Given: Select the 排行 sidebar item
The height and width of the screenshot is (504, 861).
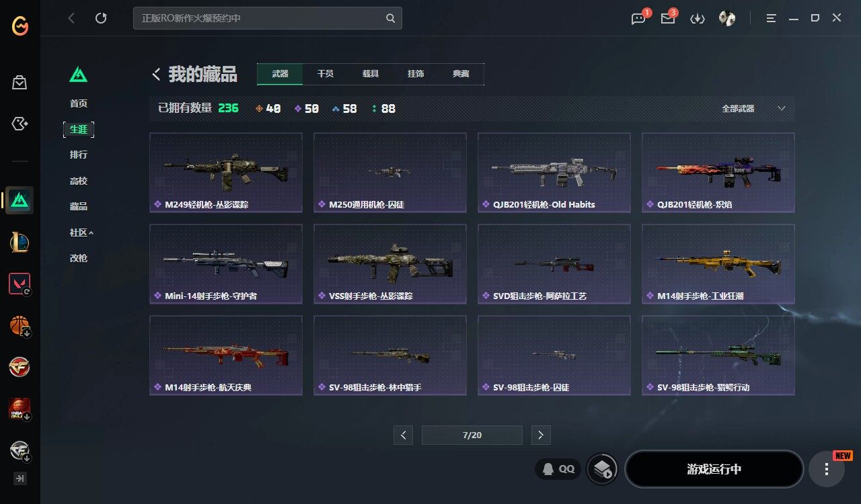Looking at the screenshot, I should pyautogui.click(x=79, y=155).
